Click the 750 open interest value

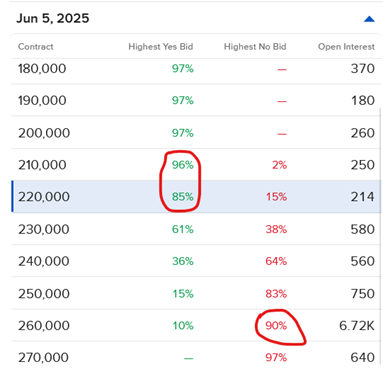click(362, 294)
